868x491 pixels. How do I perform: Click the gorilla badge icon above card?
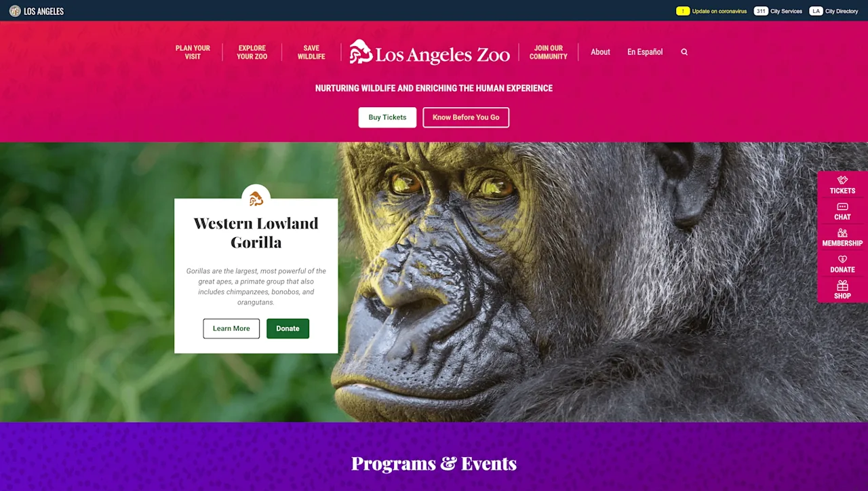[x=256, y=199]
